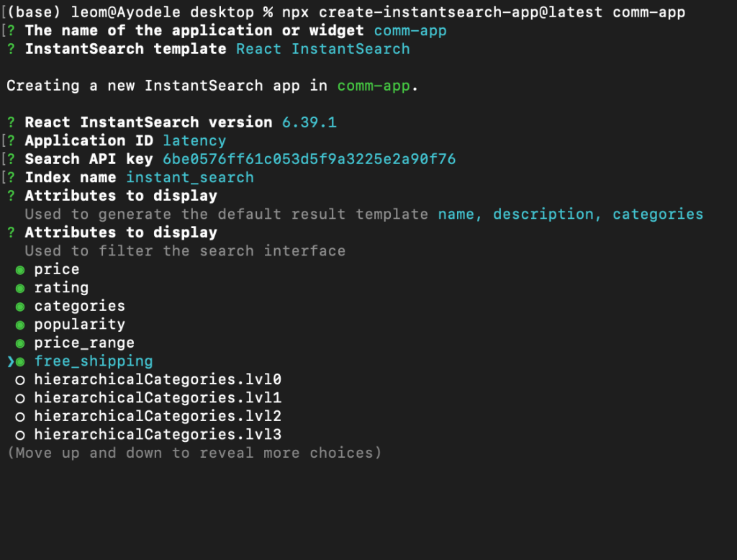Click the version number 6.39.1
This screenshot has height=560, width=737.
[309, 122]
